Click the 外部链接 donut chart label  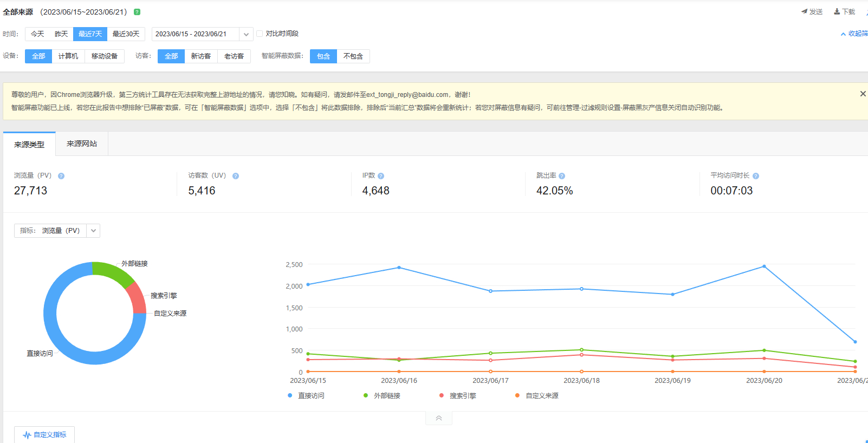134,264
